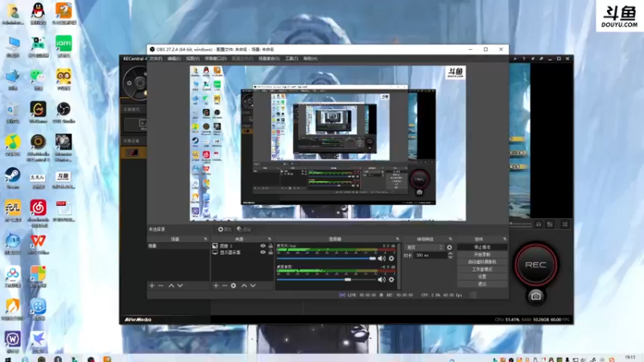Click the RECentral fullscreen preview icon
The image size is (644, 362).
565,224
